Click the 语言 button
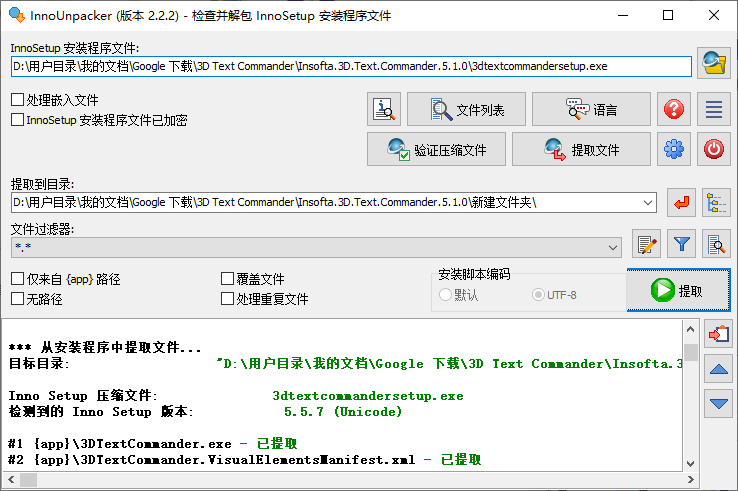 click(x=591, y=109)
